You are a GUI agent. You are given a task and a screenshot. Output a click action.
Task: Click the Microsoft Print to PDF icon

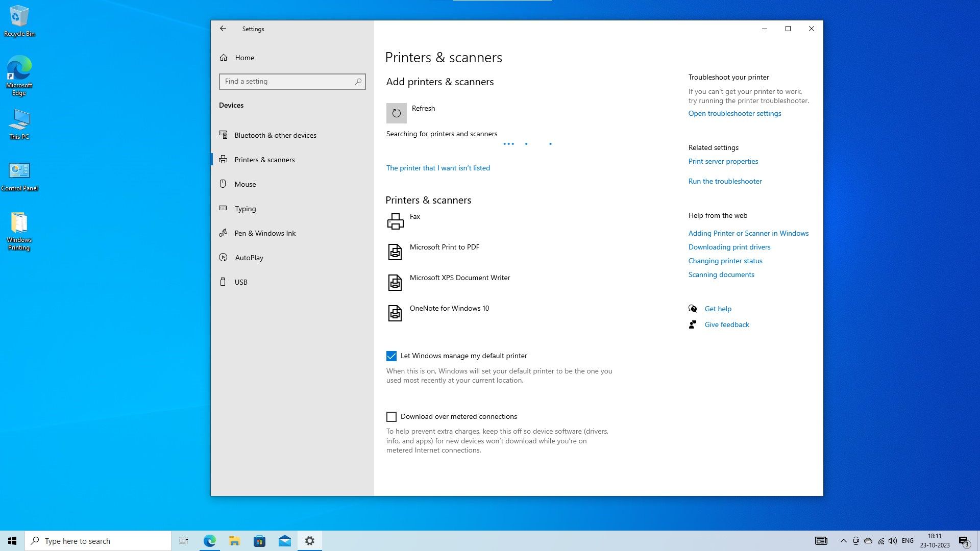pyautogui.click(x=395, y=252)
